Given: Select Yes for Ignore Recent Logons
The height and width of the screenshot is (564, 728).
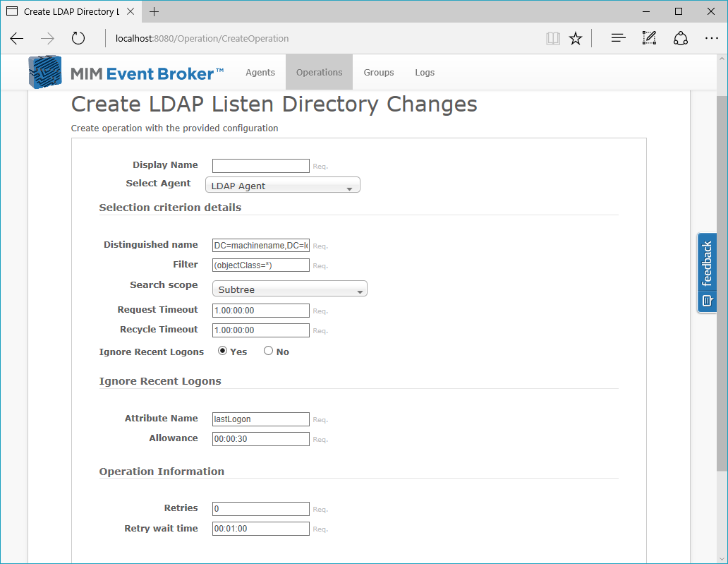Looking at the screenshot, I should point(222,351).
